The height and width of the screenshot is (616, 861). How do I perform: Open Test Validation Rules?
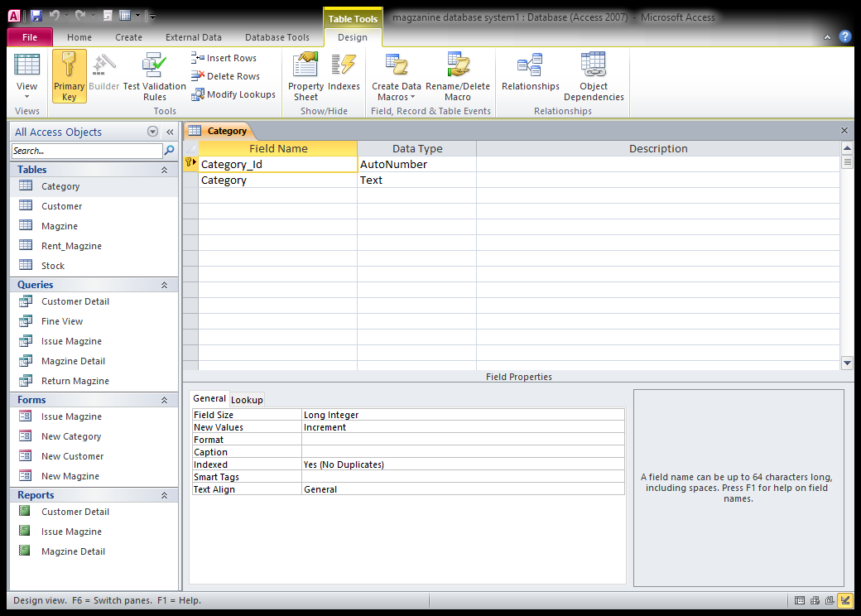click(154, 76)
